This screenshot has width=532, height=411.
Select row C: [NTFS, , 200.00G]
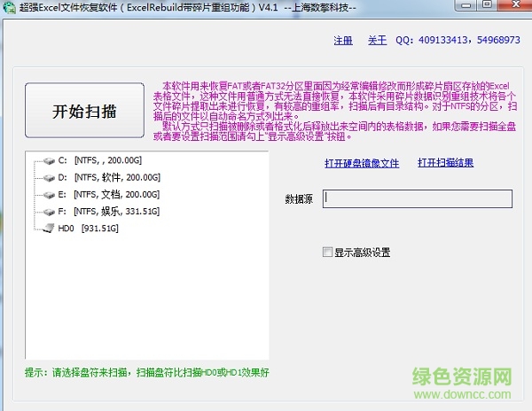[99, 160]
